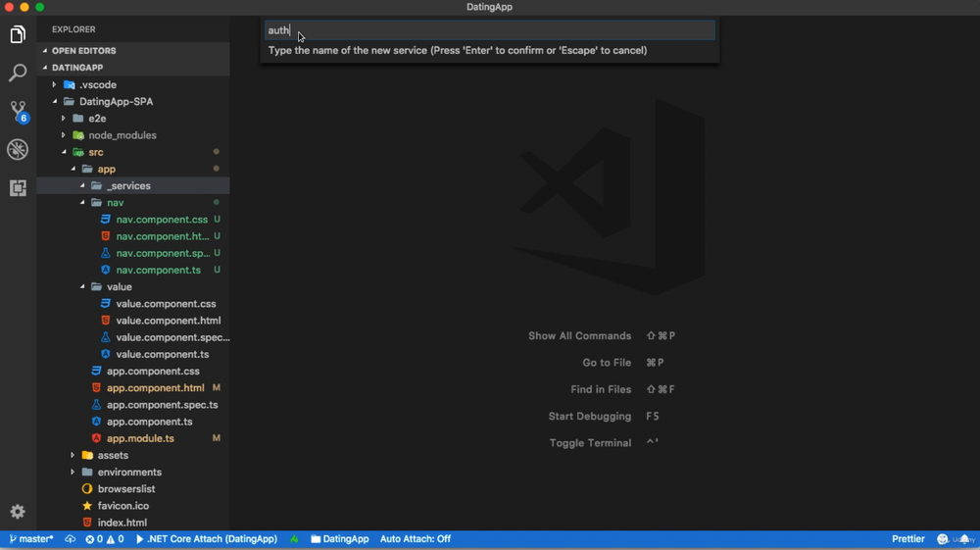Click the cloud synchronize changes icon

pos(70,539)
